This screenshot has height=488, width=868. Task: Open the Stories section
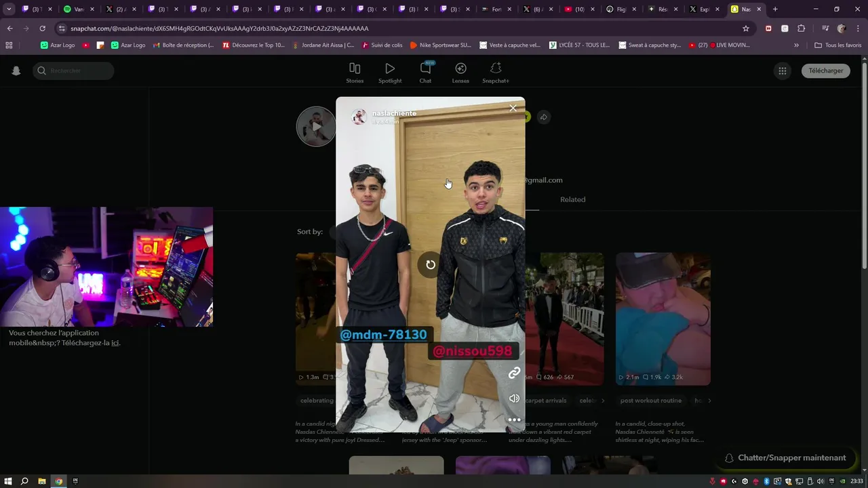tap(355, 73)
